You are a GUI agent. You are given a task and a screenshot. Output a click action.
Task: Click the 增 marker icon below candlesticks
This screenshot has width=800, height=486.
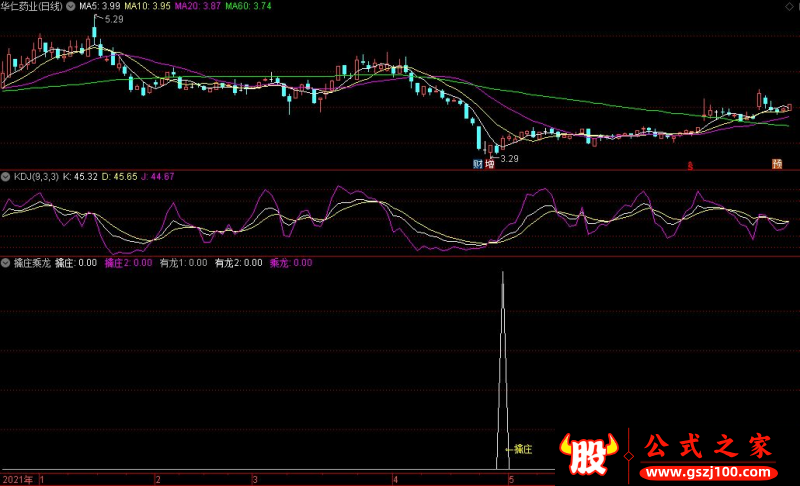coord(490,164)
